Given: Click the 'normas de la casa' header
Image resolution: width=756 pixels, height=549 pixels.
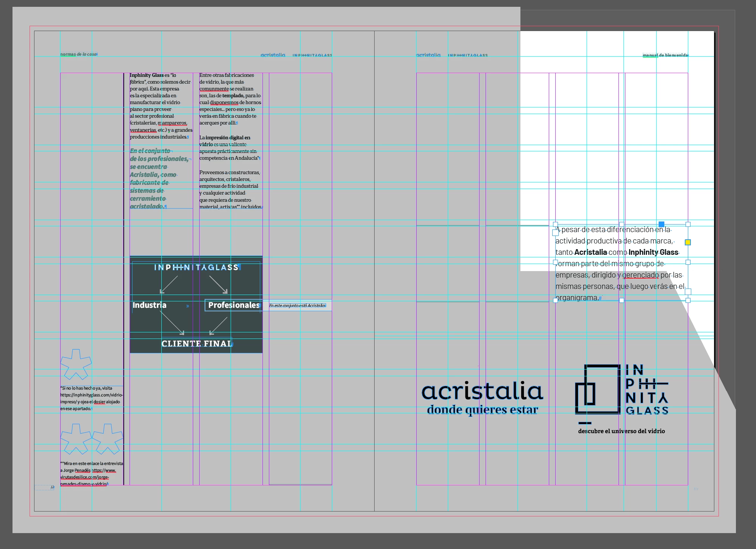Looking at the screenshot, I should (x=78, y=55).
